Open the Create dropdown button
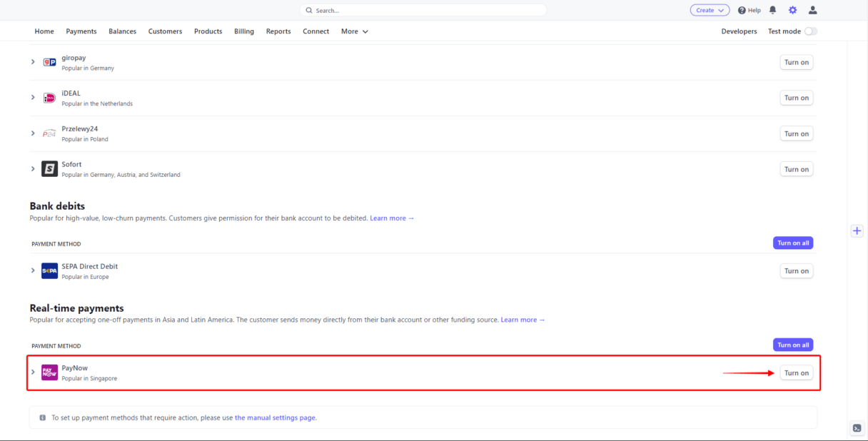 point(710,10)
